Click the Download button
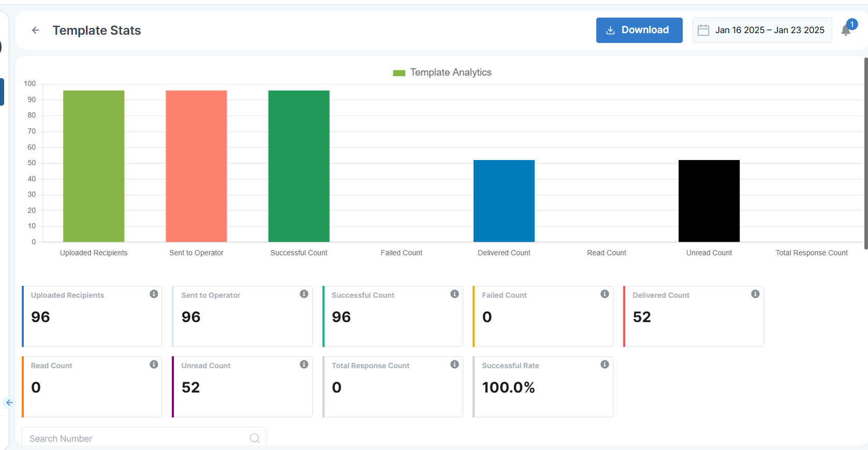This screenshot has width=868, height=450. pyautogui.click(x=639, y=30)
